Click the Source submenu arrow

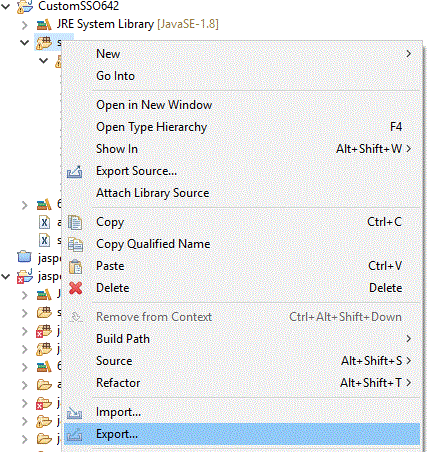[409, 361]
